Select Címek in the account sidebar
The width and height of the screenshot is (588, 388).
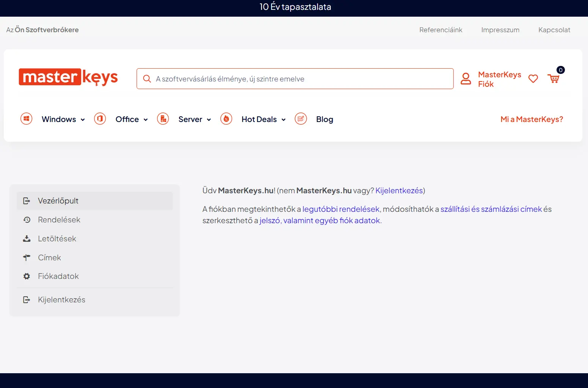[95, 258]
